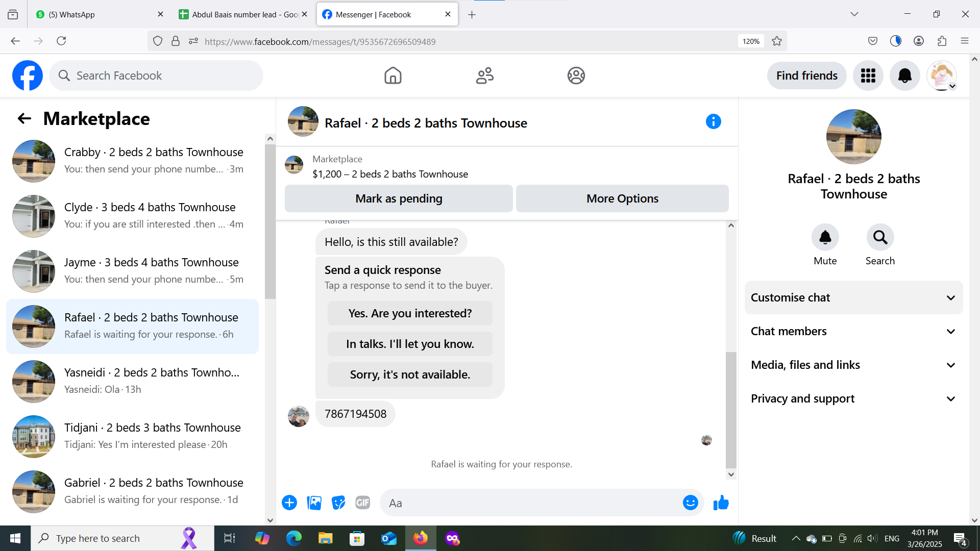Open Outlook from the taskbar
The height and width of the screenshot is (551, 980).
point(389,538)
